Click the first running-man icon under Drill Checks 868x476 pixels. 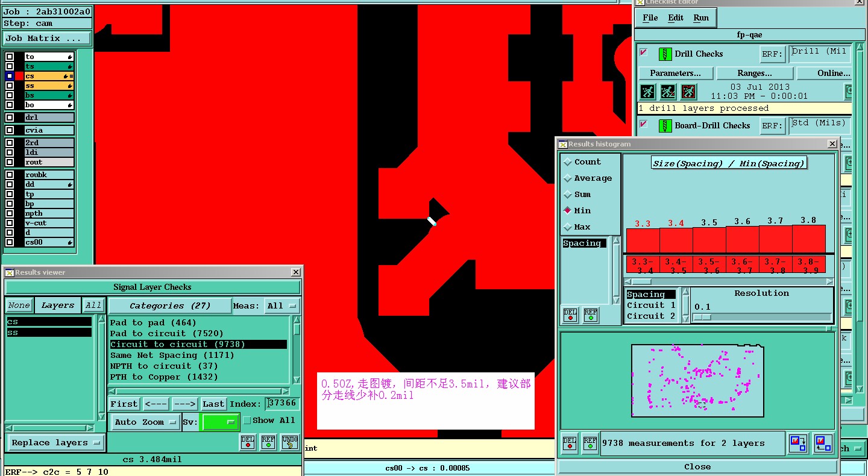coord(647,92)
